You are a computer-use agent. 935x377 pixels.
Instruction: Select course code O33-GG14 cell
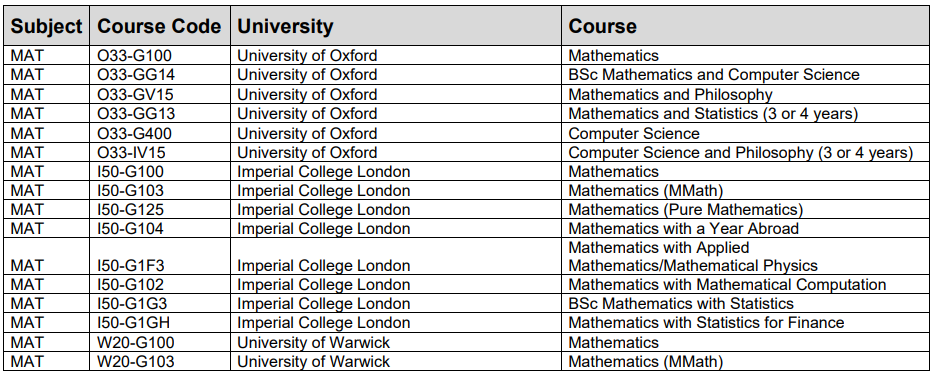[x=160, y=75]
